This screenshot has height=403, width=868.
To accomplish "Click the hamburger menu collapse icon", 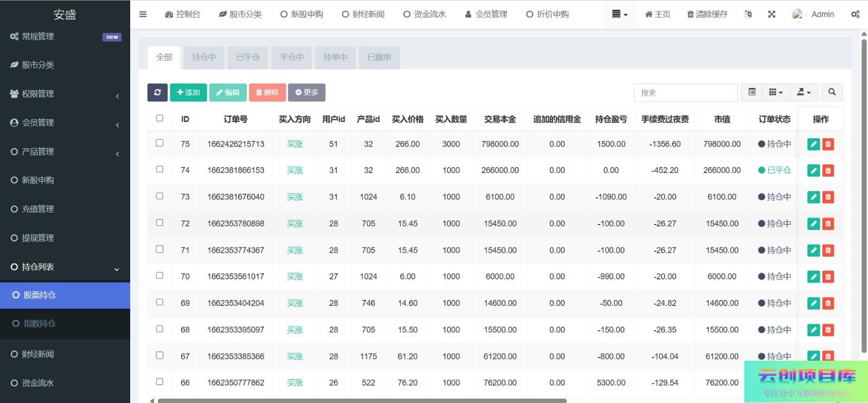I will [143, 14].
